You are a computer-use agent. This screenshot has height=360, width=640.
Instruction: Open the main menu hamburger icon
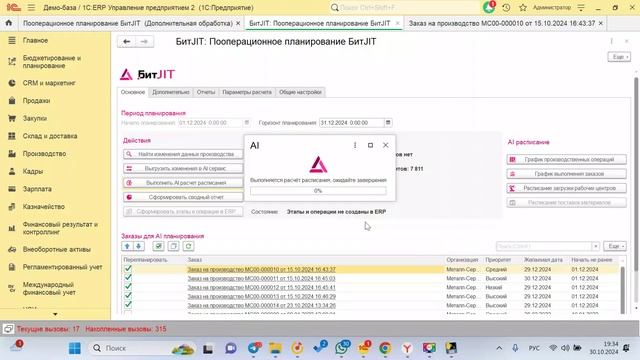(31, 7)
